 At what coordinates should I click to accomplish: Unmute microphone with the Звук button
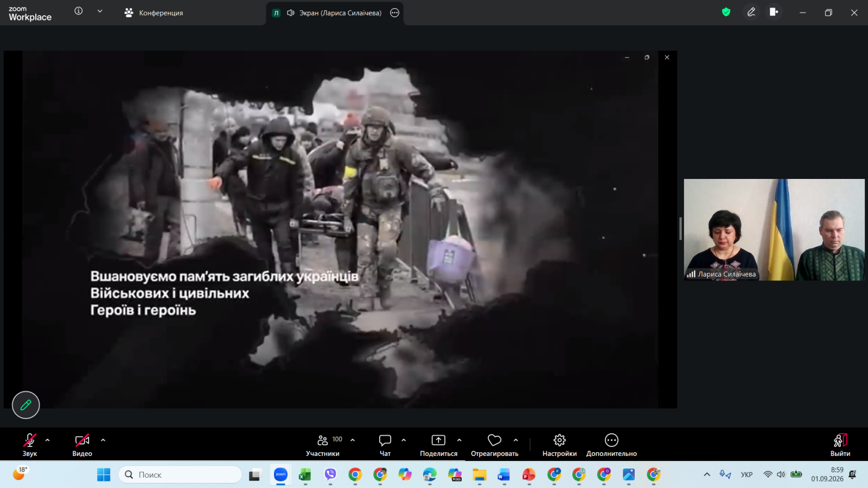tap(30, 445)
